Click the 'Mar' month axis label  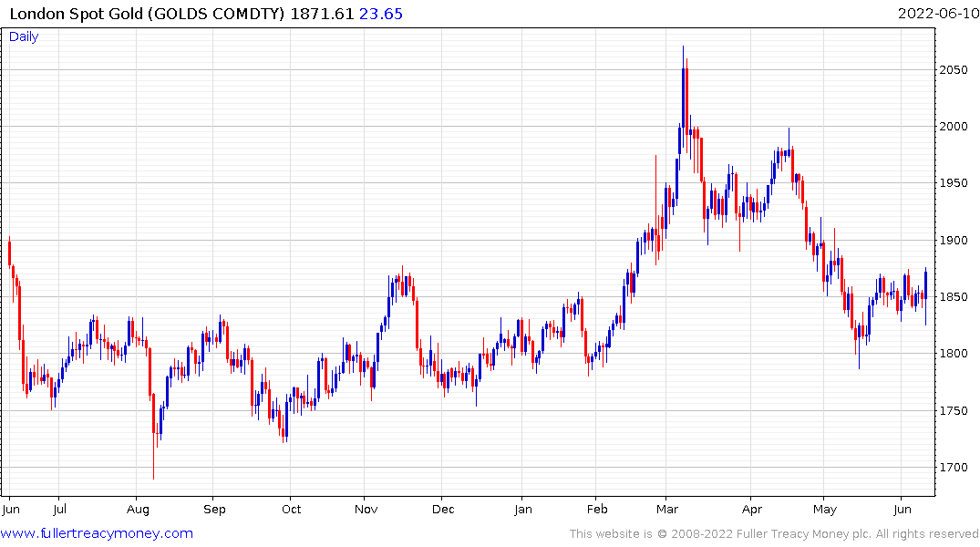(x=667, y=510)
